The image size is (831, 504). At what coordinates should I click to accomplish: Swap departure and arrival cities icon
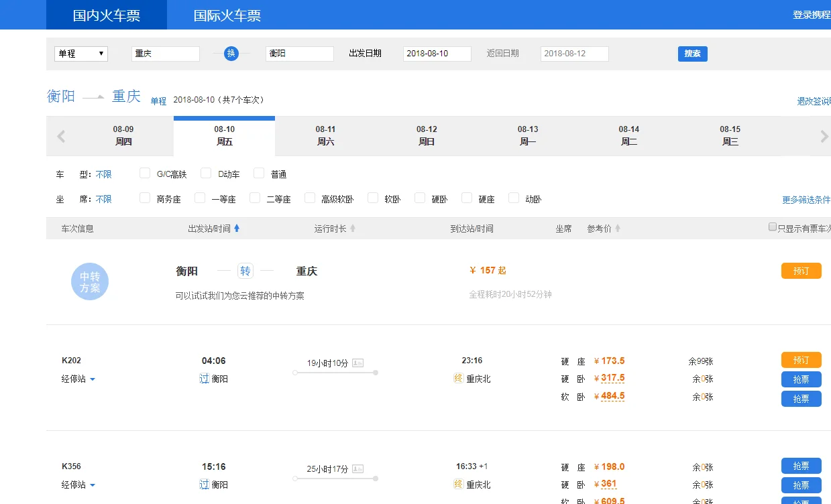point(230,54)
